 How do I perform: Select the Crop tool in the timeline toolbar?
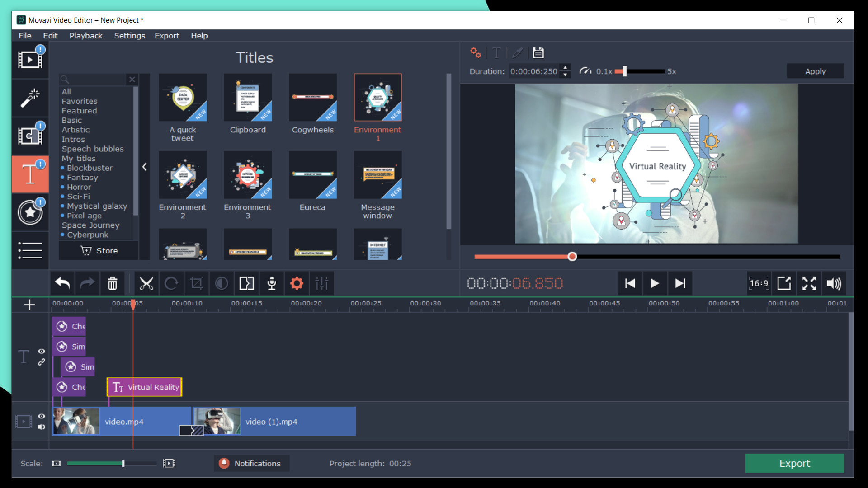(x=197, y=283)
